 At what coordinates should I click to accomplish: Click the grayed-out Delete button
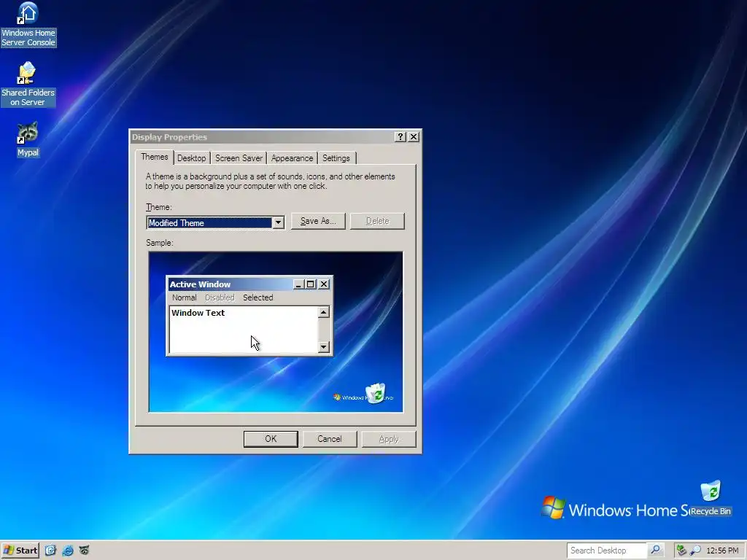click(x=377, y=221)
